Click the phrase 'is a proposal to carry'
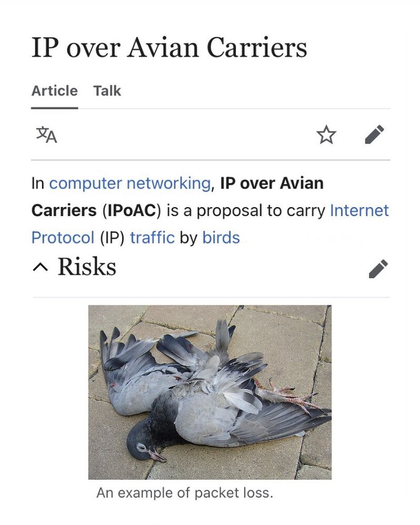 tap(246, 211)
